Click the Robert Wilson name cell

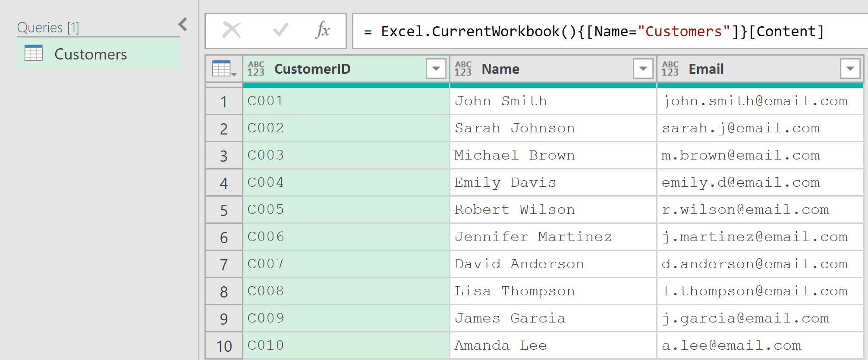553,210
